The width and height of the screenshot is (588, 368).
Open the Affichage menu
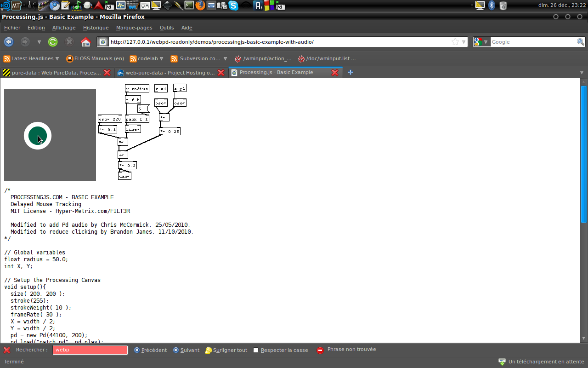pos(64,28)
